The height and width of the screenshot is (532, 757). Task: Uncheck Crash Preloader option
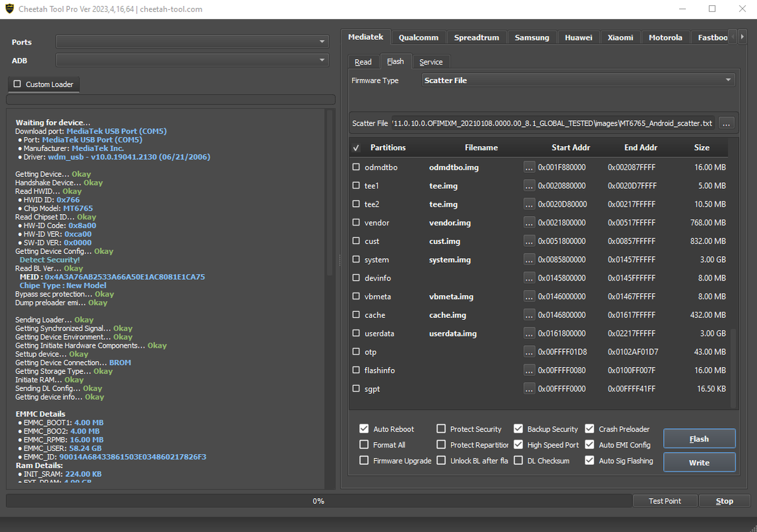pyautogui.click(x=589, y=429)
